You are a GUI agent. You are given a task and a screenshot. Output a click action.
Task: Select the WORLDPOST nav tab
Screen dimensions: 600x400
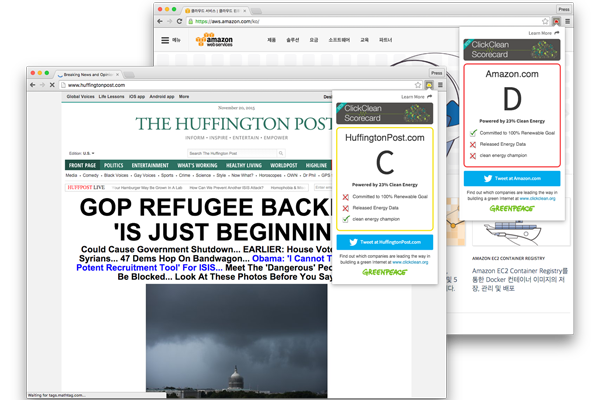(x=284, y=165)
